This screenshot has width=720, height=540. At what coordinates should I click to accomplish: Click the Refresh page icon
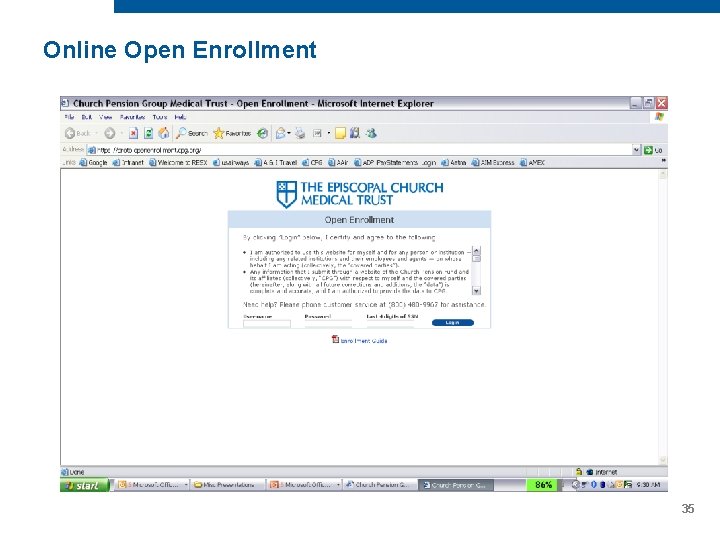point(148,133)
